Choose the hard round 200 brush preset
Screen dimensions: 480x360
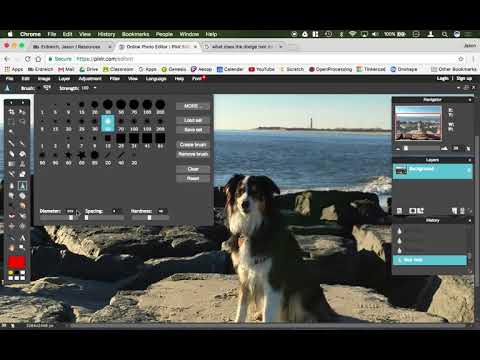(x=160, y=104)
